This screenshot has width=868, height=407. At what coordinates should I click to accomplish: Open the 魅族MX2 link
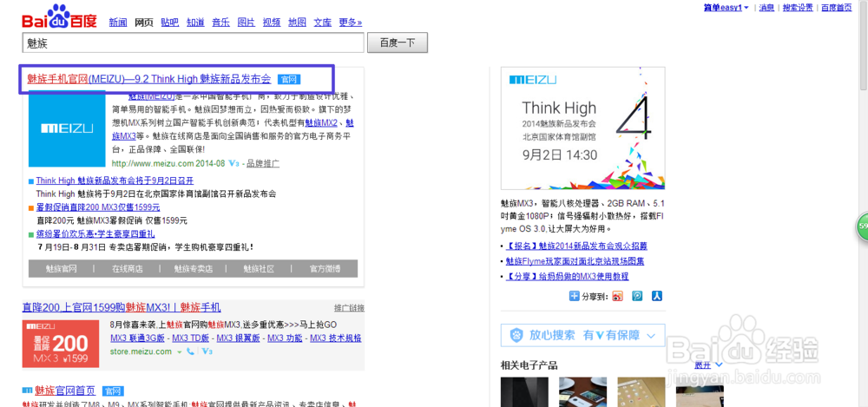321,123
